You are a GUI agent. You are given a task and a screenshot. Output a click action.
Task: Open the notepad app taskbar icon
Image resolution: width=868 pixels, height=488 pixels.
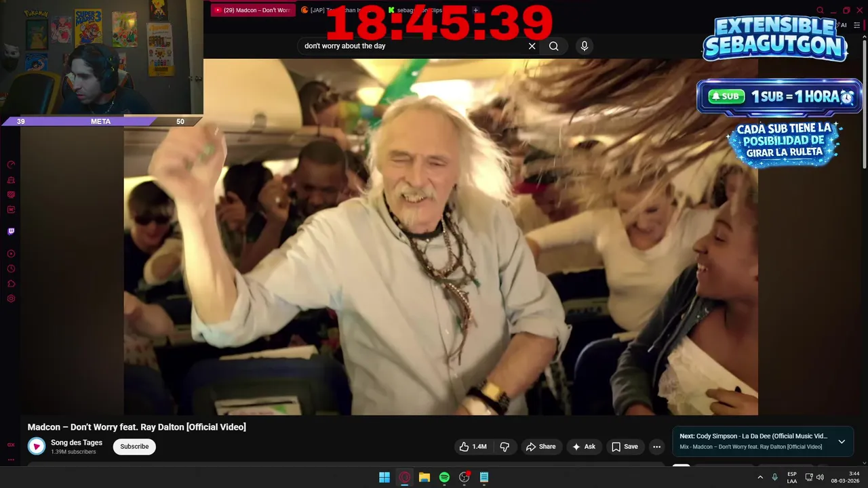coord(484,477)
